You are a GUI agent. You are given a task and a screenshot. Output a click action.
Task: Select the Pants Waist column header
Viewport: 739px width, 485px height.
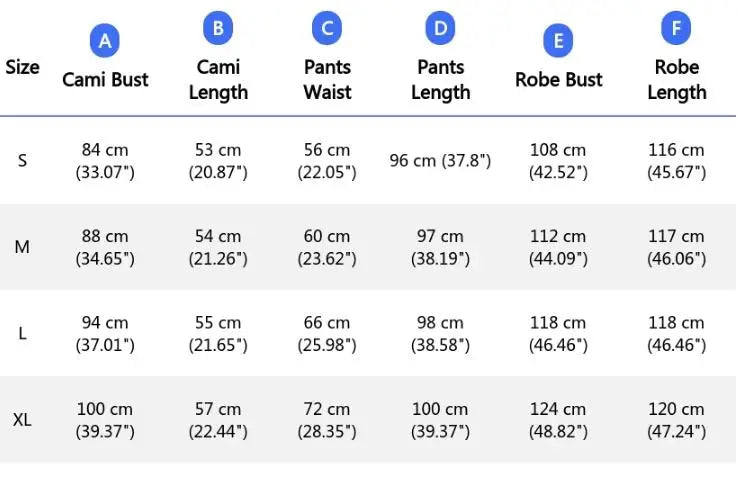[x=327, y=79]
